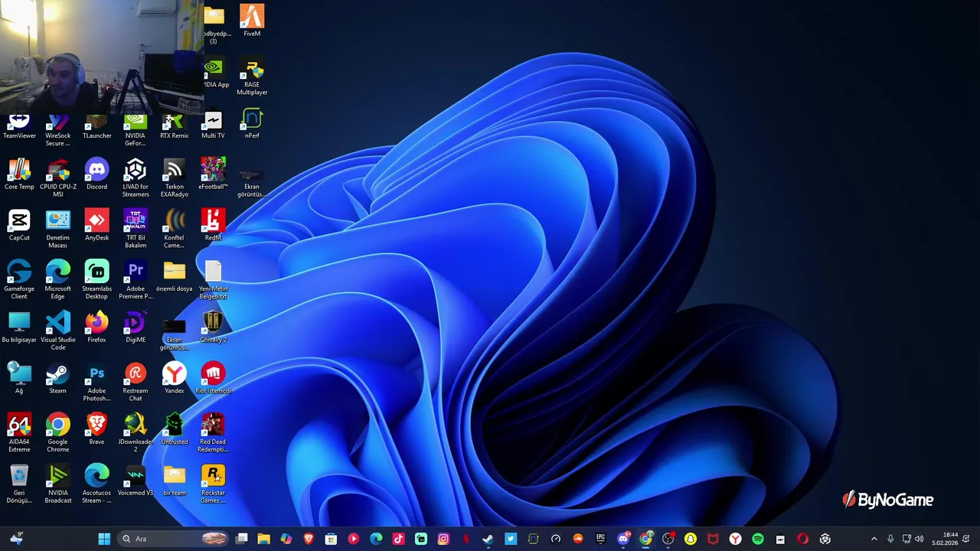Launch AnyDesk from the desktop
This screenshot has height=551, width=980.
(96, 225)
